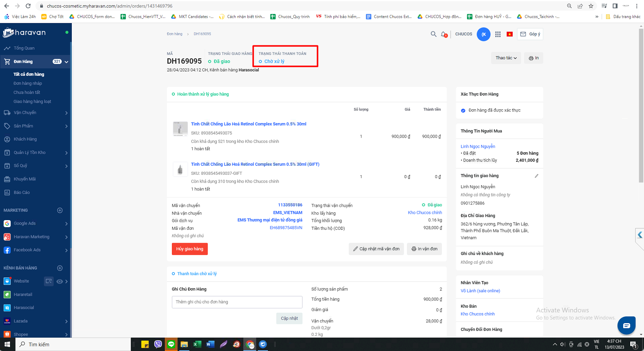Open Giao hàng hàng loạt submenu item
Screen dimensions: 644x351
coord(32,102)
